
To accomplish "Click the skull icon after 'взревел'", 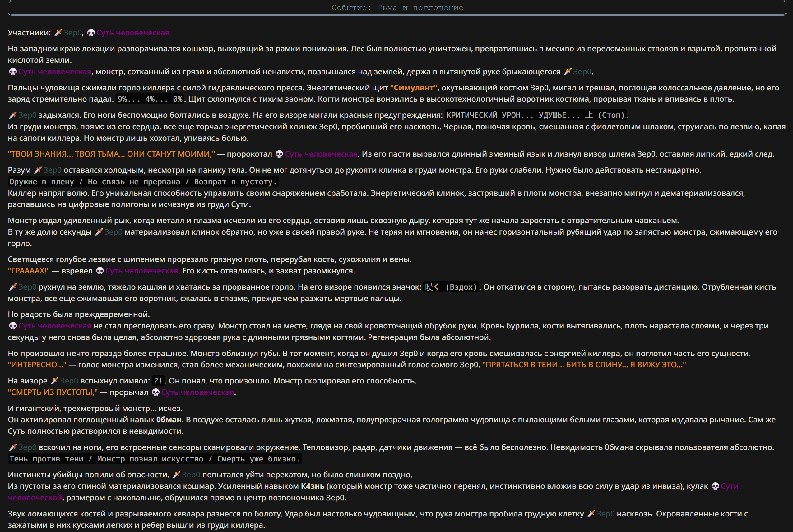I will (100, 271).
